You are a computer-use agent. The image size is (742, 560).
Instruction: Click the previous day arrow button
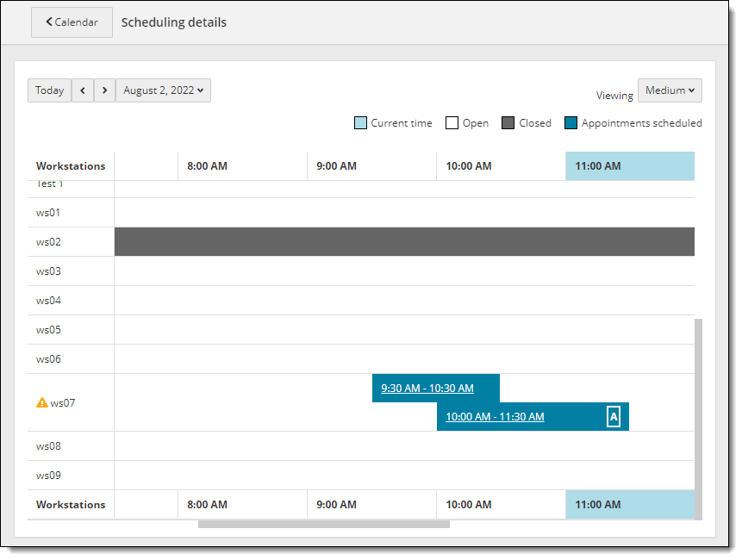click(x=83, y=90)
